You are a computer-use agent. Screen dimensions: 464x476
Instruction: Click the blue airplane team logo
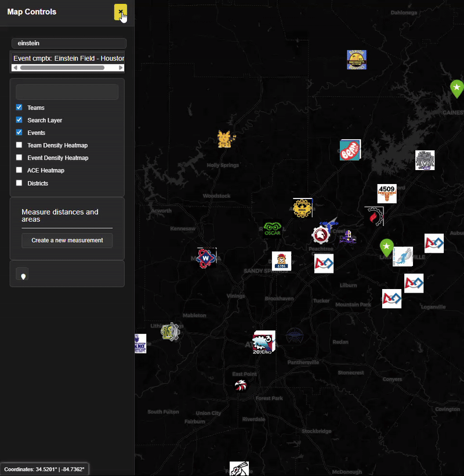[x=329, y=223]
